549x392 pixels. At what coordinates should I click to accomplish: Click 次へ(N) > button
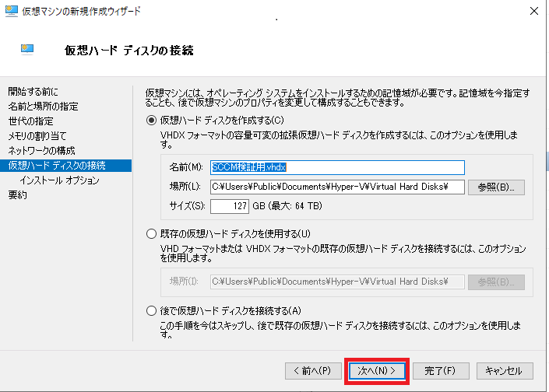(377, 371)
